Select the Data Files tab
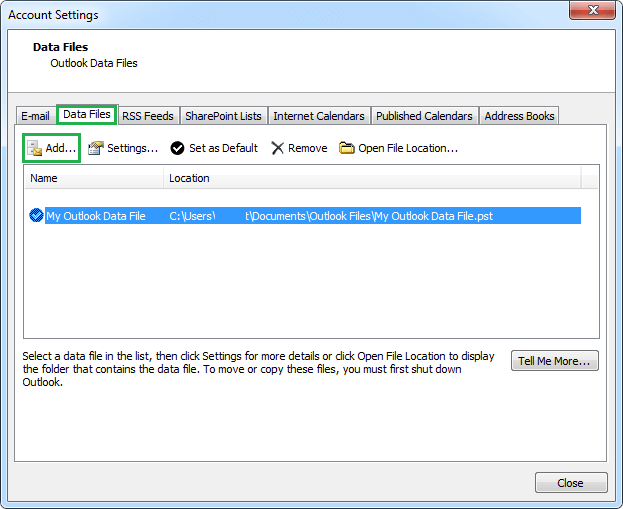 [x=87, y=114]
